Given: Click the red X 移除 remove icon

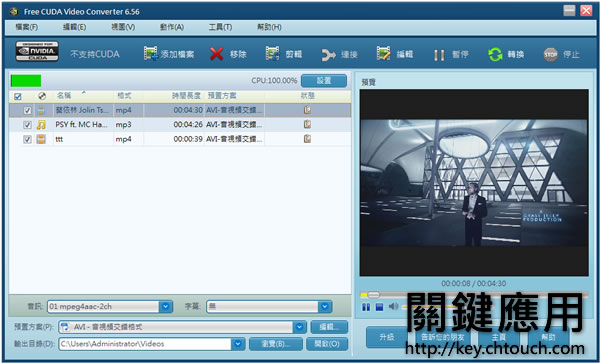Looking at the screenshot, I should pos(217,54).
